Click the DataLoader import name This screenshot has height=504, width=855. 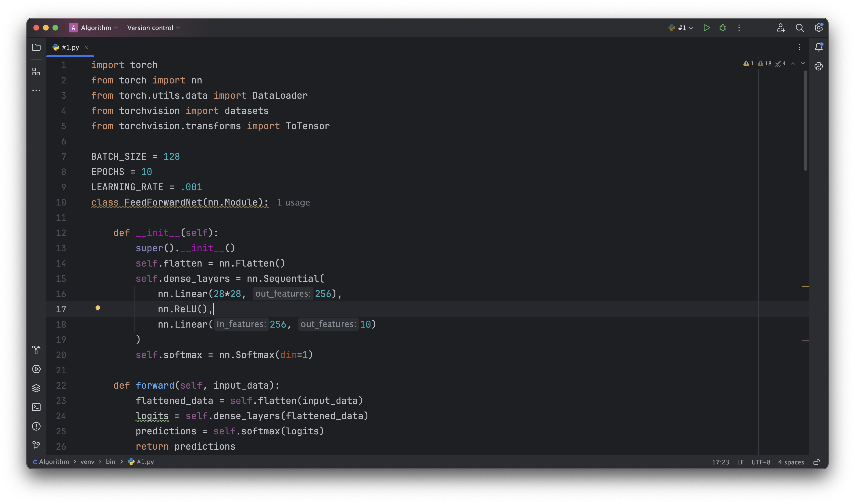coord(280,95)
